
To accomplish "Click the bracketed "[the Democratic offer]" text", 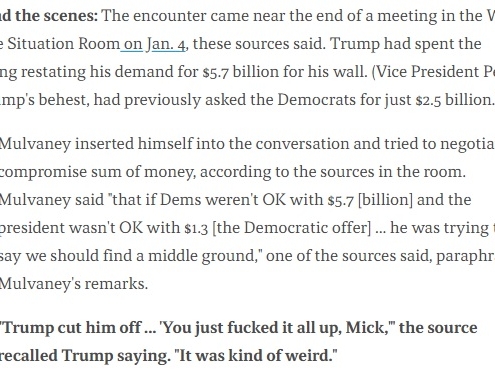I will [x=291, y=228].
